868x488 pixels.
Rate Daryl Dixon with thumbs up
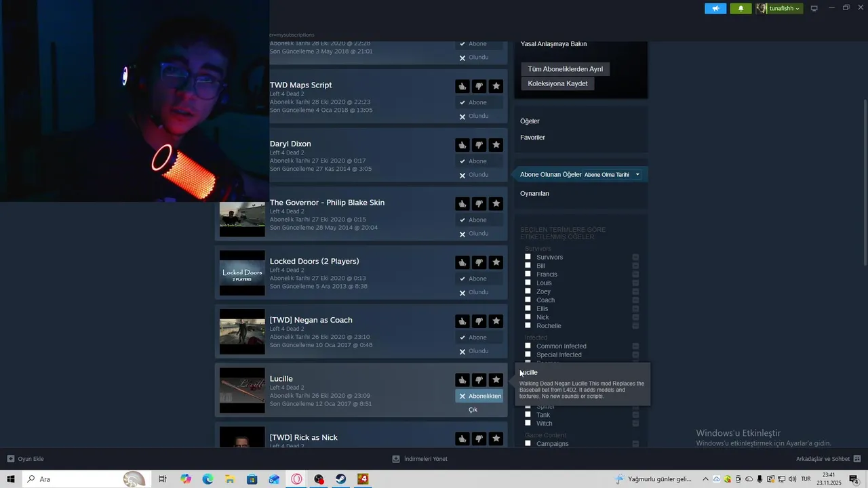[x=462, y=145]
